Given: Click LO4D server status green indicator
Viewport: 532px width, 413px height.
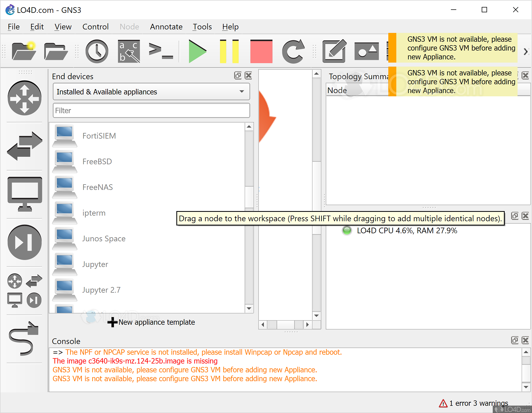Looking at the screenshot, I should [347, 231].
